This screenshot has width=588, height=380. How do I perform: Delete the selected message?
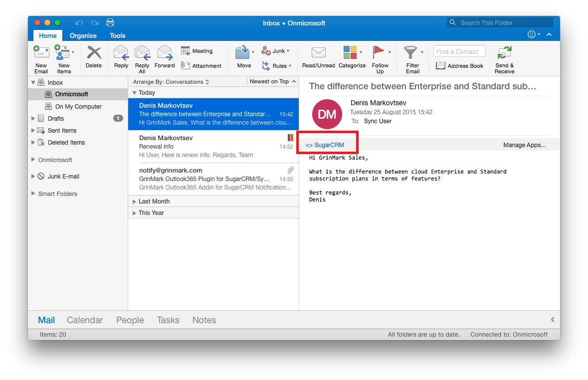coord(94,53)
